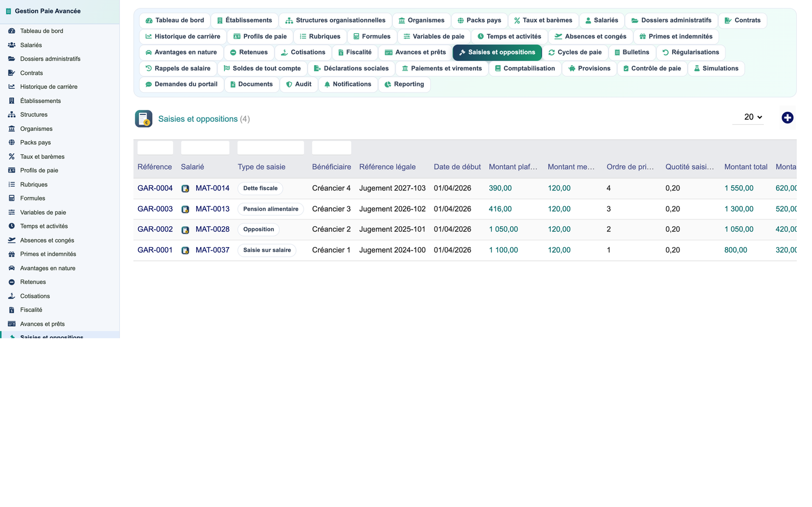Screen dimensions: 812x507
Task: Open the Notifications tab
Action: click(x=347, y=84)
